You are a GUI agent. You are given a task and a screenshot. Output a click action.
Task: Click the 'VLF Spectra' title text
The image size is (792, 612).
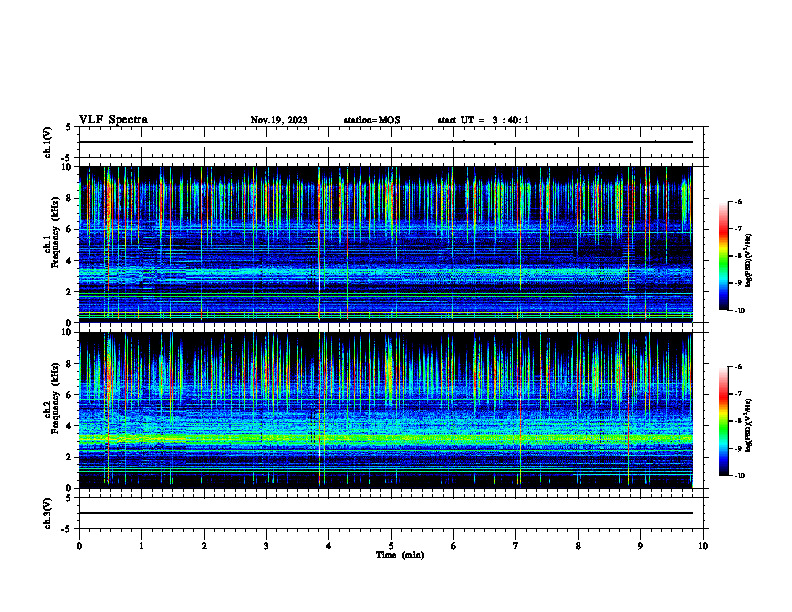point(113,119)
